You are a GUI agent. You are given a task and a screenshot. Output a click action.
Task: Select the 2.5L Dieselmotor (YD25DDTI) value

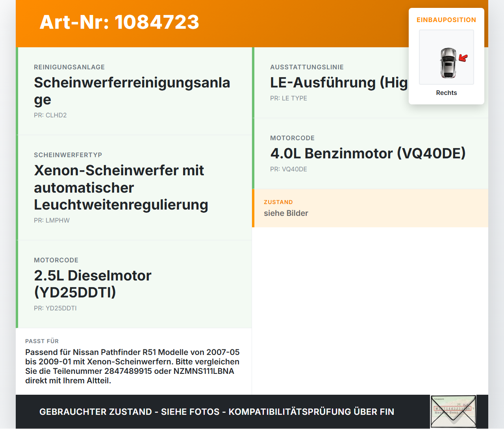93,284
